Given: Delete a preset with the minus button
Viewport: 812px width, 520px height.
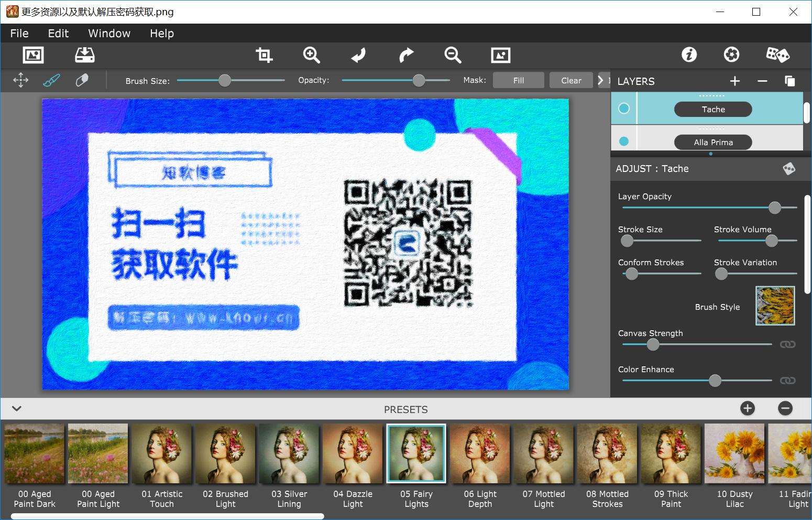Looking at the screenshot, I should coord(785,408).
